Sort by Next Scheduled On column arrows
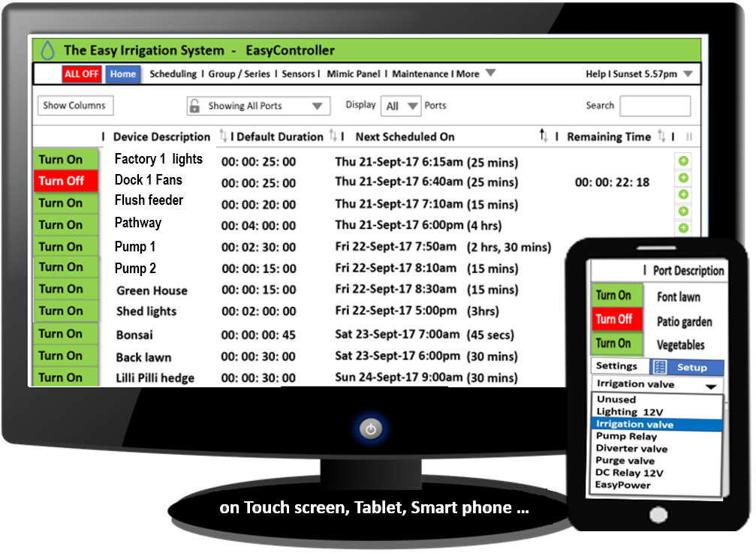756x553 pixels. [x=544, y=136]
